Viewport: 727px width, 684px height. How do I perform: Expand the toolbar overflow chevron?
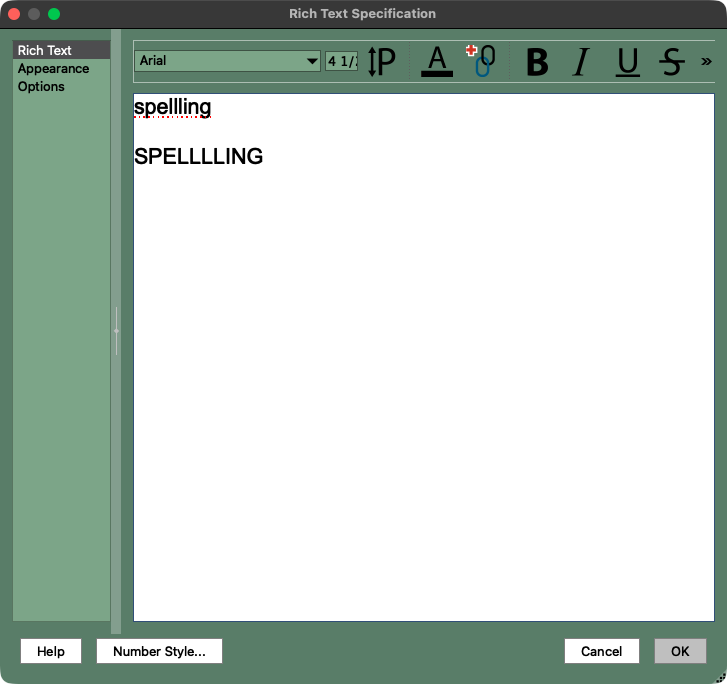click(x=706, y=62)
